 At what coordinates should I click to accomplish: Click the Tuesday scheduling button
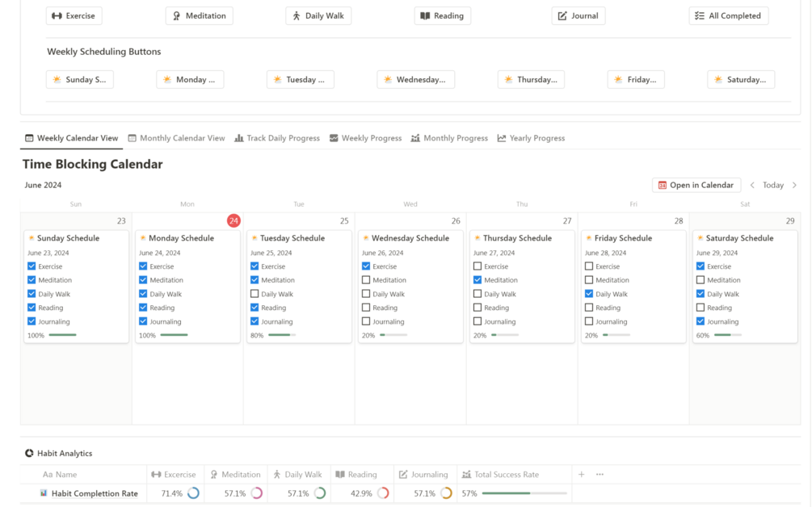[x=301, y=80]
